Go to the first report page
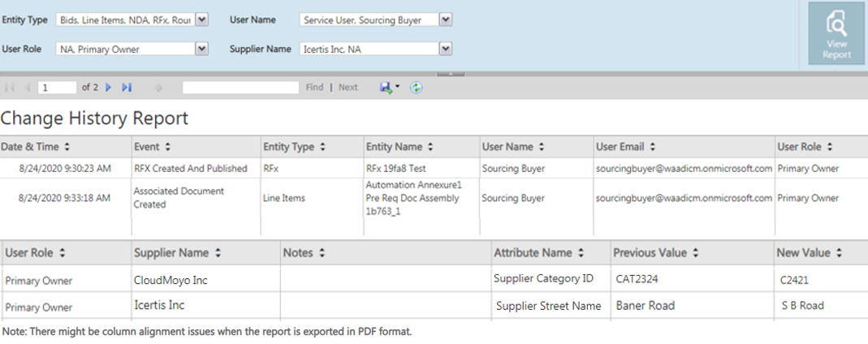This screenshot has height=344, width=868. point(10,88)
